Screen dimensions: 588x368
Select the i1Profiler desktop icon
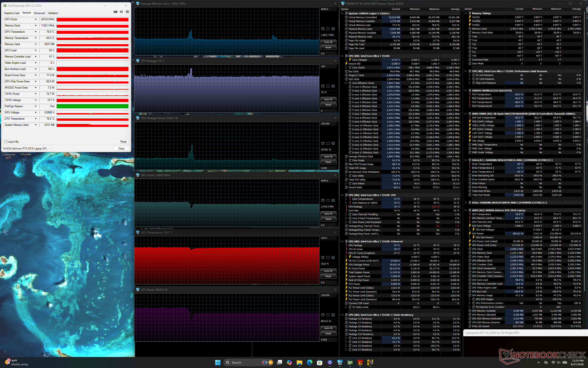click(x=25, y=155)
